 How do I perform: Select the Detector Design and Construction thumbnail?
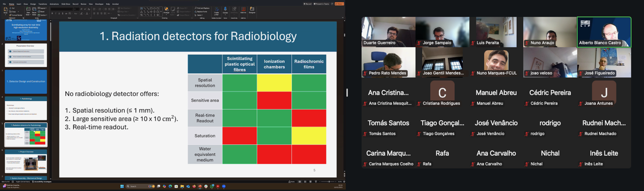(26, 81)
